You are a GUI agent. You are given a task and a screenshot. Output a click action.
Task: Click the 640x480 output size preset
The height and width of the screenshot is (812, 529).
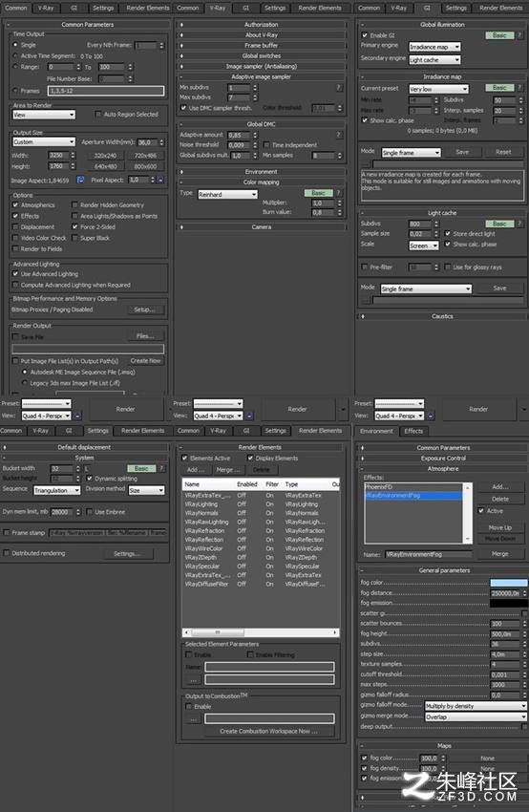(105, 166)
